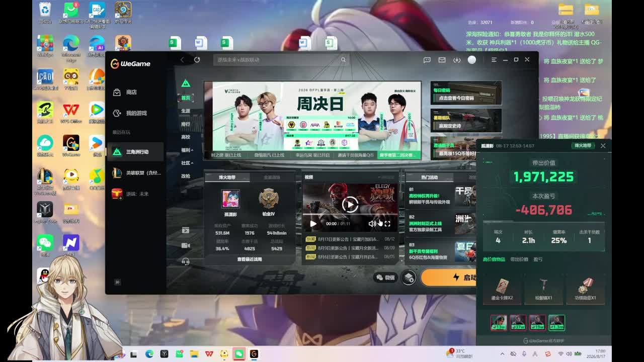Mute the video using the volume icon
This screenshot has height=362, width=644.
[x=372, y=224]
